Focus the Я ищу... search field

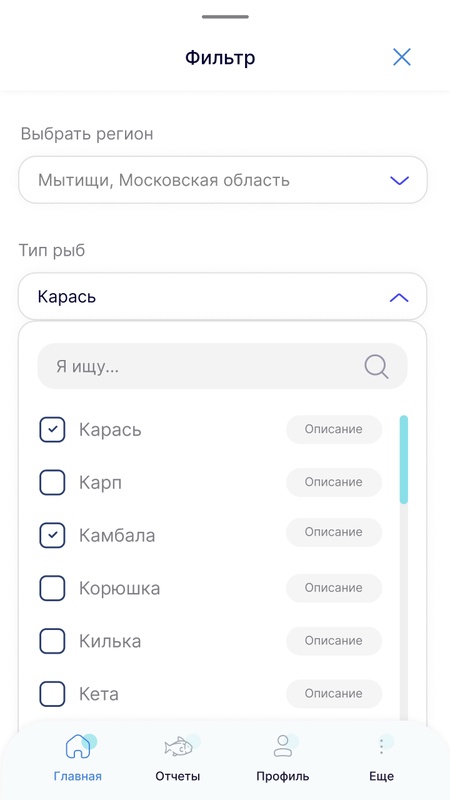222,366
